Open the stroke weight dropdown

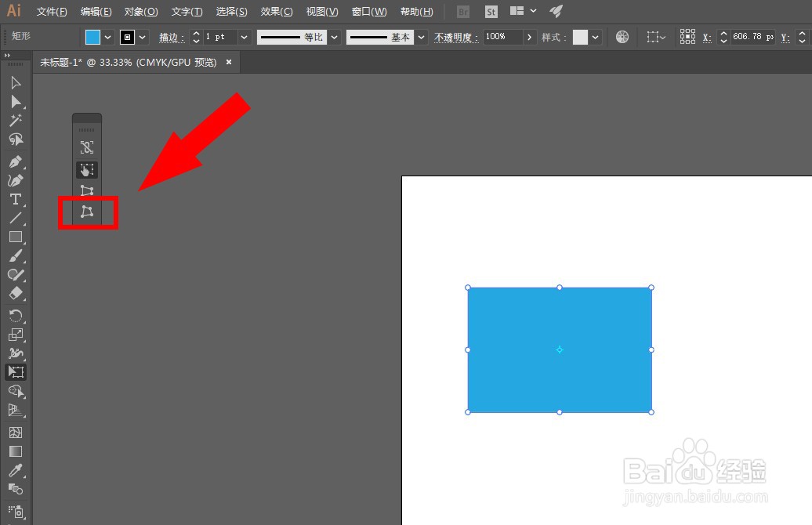click(245, 38)
